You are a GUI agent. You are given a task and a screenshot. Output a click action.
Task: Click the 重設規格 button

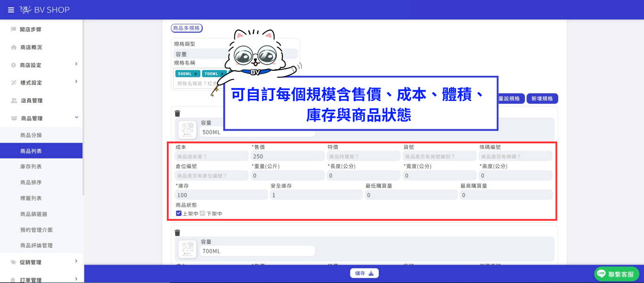pyautogui.click(x=511, y=99)
